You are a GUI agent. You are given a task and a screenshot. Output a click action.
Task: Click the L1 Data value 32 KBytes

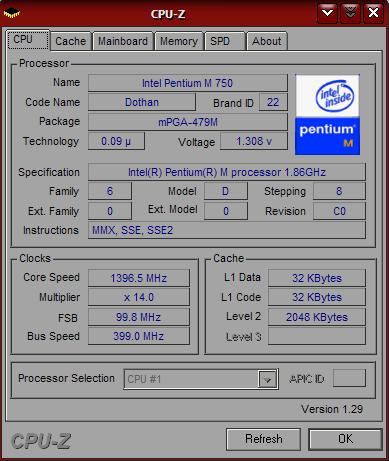[317, 278]
